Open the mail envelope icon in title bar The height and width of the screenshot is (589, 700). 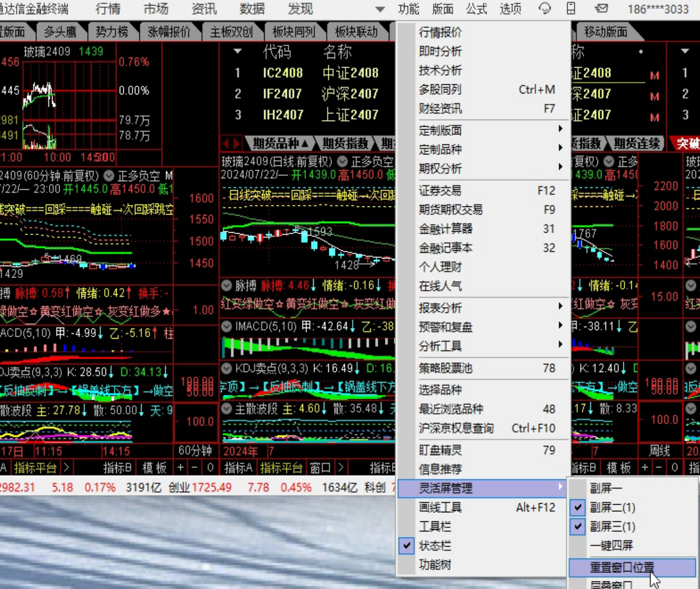(x=601, y=9)
